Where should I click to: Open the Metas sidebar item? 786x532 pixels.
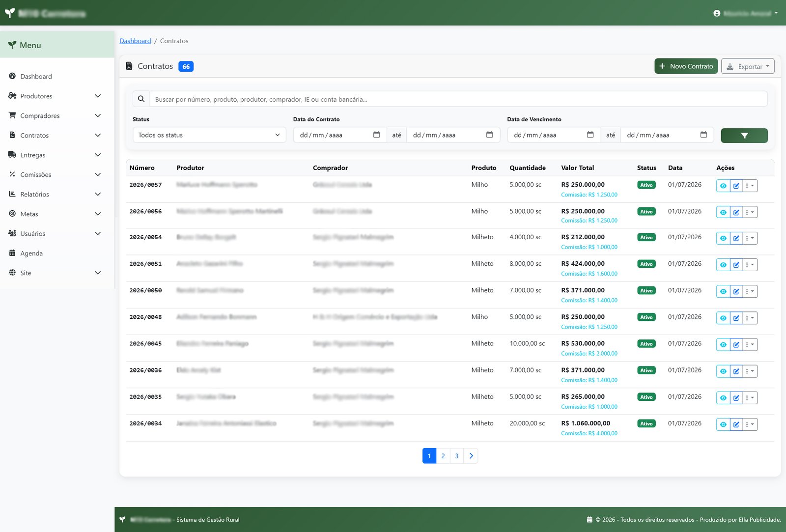tap(55, 214)
